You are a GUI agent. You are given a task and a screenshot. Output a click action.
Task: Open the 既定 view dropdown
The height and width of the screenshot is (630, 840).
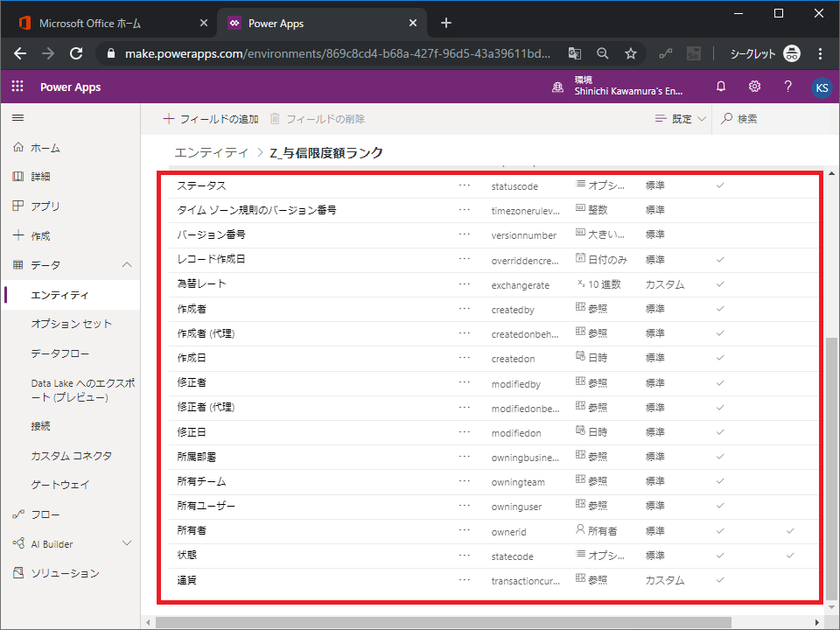681,119
